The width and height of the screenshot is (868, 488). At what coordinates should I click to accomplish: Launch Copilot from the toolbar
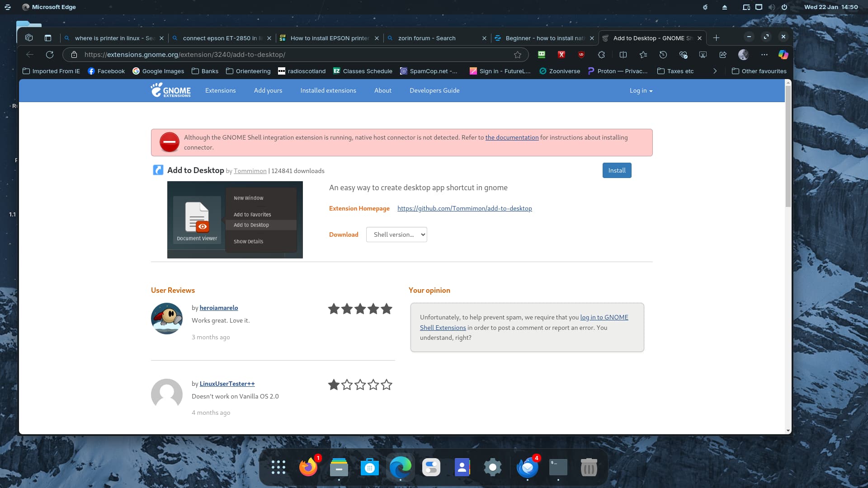pos(783,55)
